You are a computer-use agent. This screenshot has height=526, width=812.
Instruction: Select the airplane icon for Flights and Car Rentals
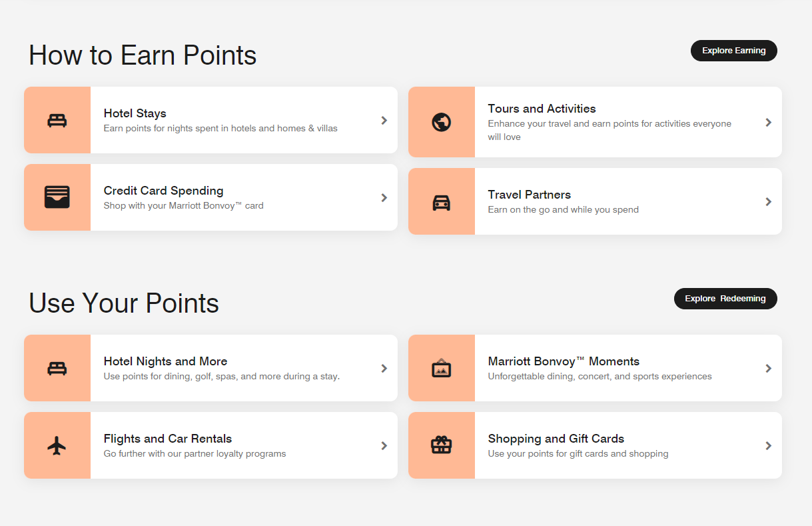[x=57, y=445]
